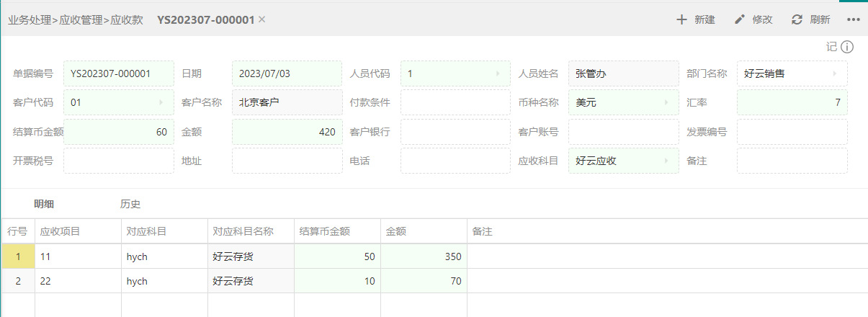Click the empty 备注 input field
Image resolution: width=868 pixels, height=317 pixels.
tap(792, 161)
